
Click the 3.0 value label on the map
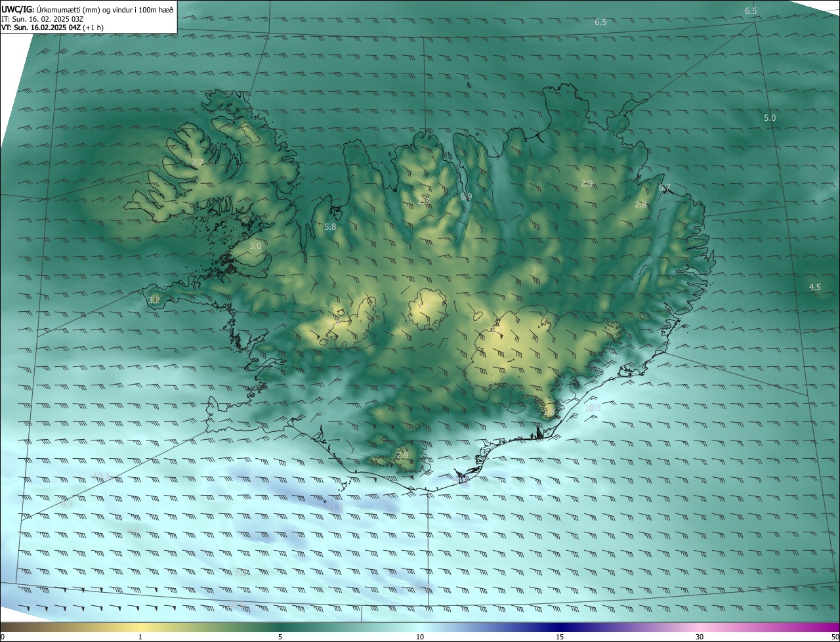[x=255, y=246]
